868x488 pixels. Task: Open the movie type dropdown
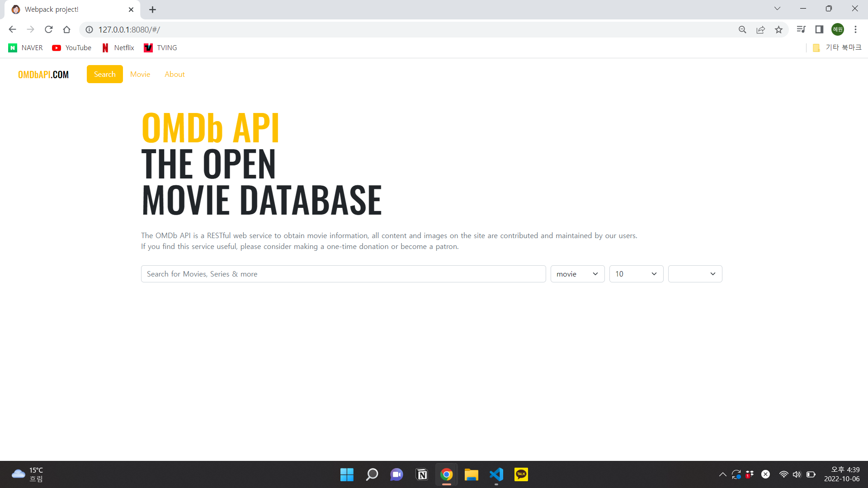[x=578, y=274]
